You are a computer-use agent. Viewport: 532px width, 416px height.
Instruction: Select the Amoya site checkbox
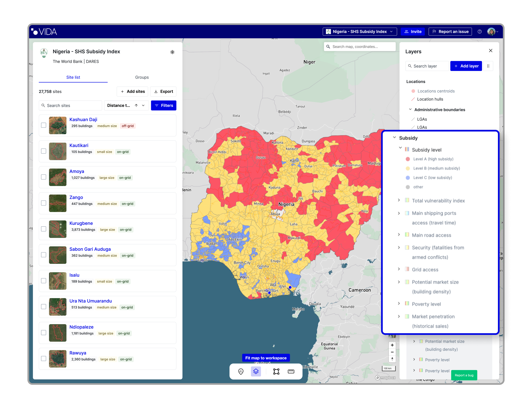coord(44,177)
